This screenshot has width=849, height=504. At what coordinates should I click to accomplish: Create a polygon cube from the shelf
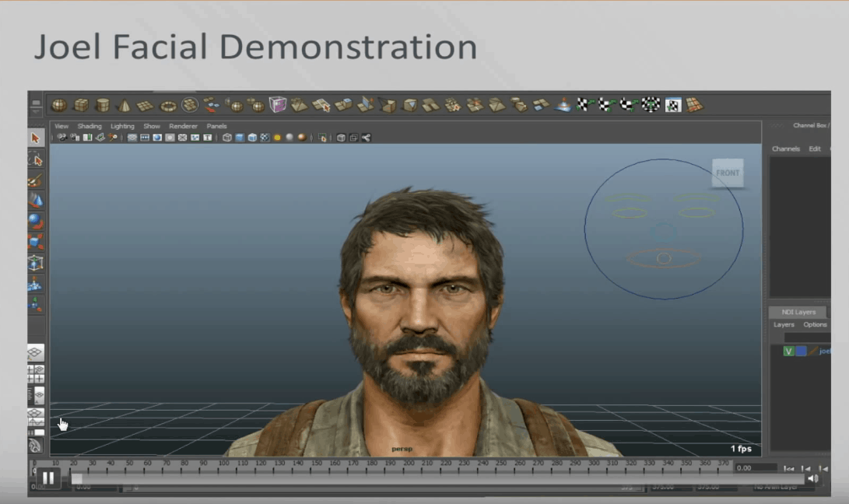pos(81,105)
